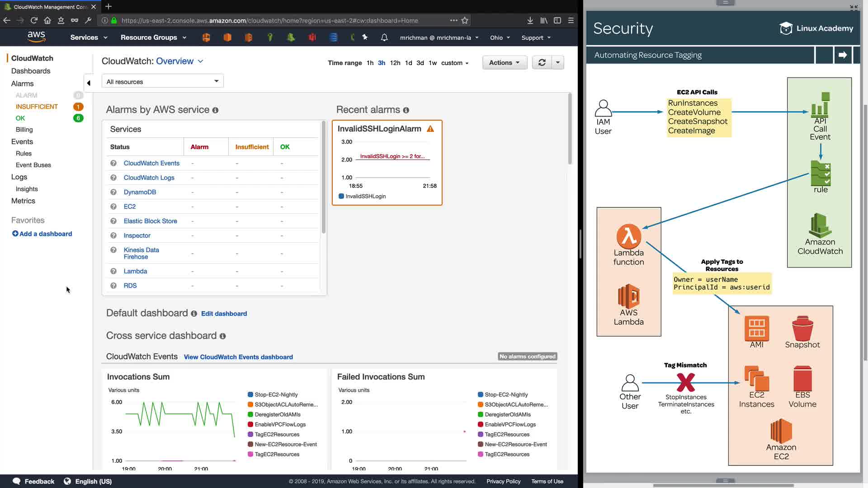Select the 12h time range
This screenshot has height=488, width=868.
(395, 63)
